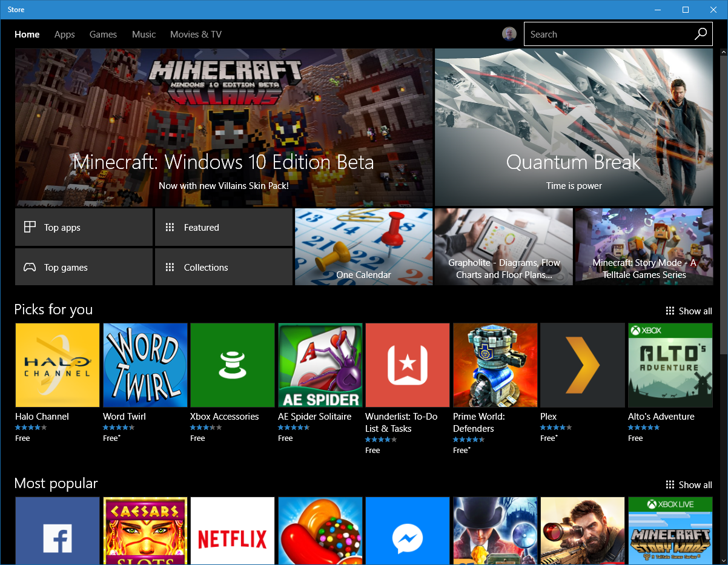Switch to the Movies & TV tab
This screenshot has width=728, height=565.
(196, 35)
